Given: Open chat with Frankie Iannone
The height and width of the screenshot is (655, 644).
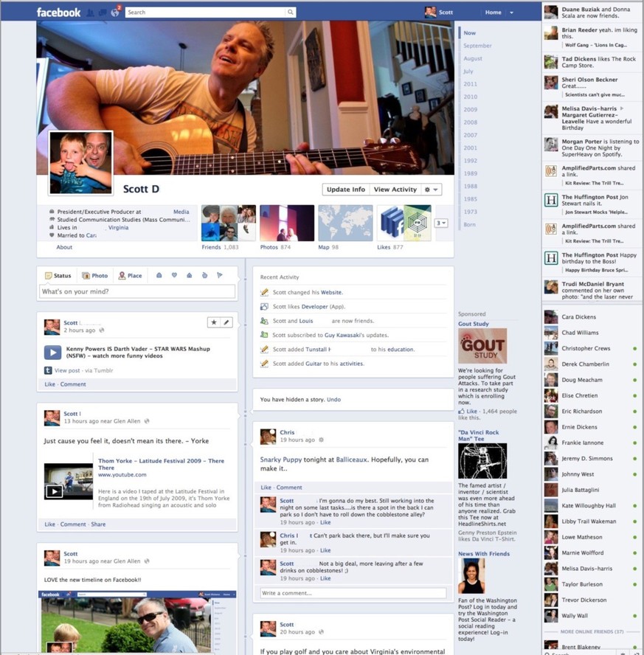Looking at the screenshot, I should 592,443.
